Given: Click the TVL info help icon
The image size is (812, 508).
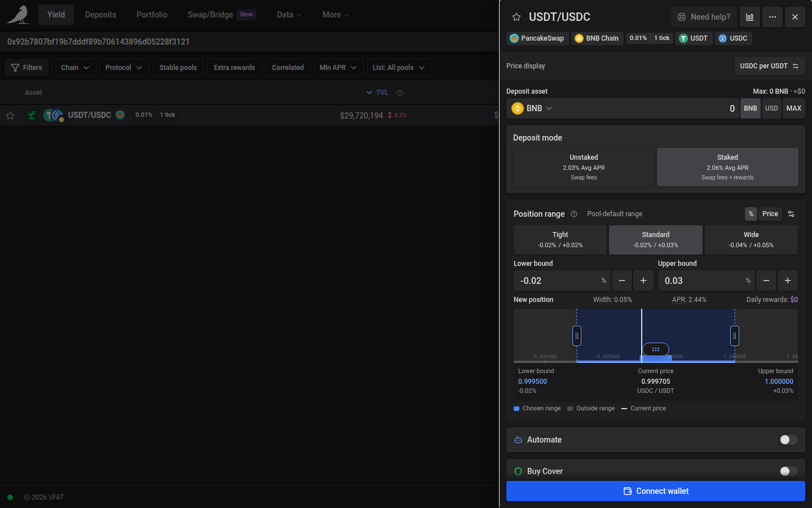Looking at the screenshot, I should point(400,93).
